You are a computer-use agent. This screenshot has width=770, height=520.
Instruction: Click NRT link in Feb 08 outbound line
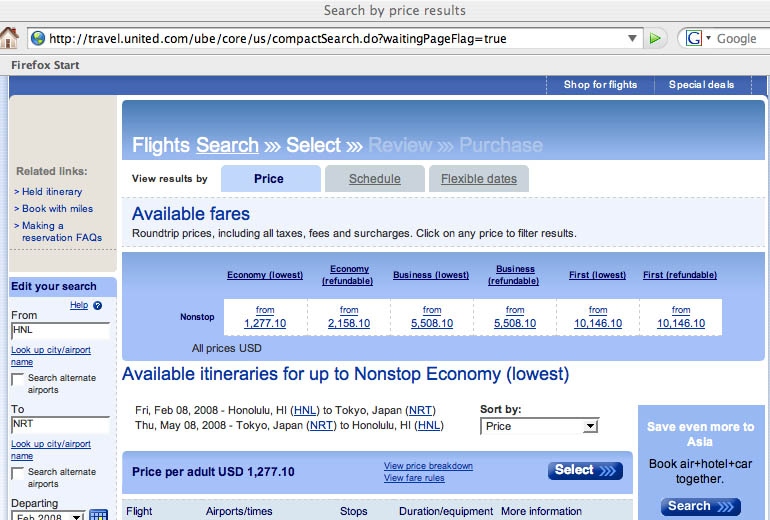[420, 411]
